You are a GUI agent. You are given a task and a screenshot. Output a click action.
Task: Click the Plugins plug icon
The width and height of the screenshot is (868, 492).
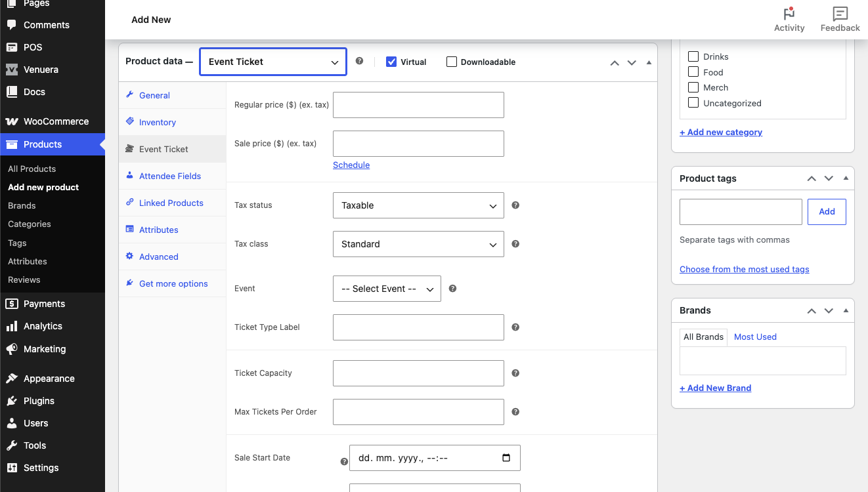tap(12, 401)
